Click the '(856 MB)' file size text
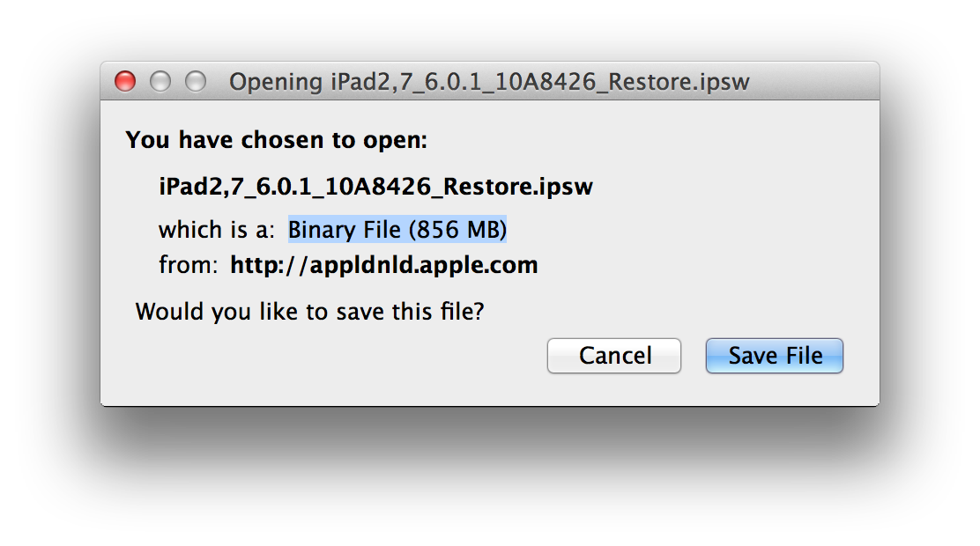980x546 pixels. (x=457, y=231)
